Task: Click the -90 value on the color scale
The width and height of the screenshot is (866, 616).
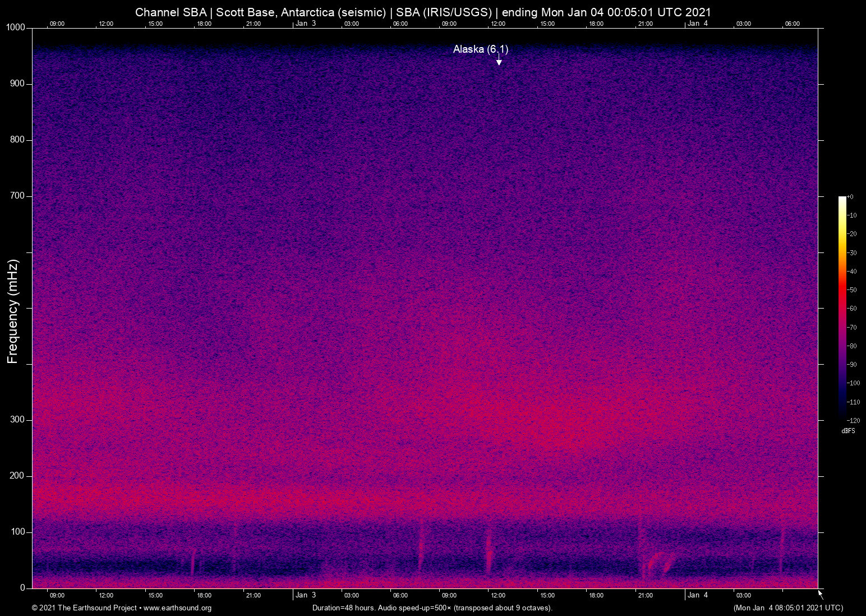Action: (852, 365)
